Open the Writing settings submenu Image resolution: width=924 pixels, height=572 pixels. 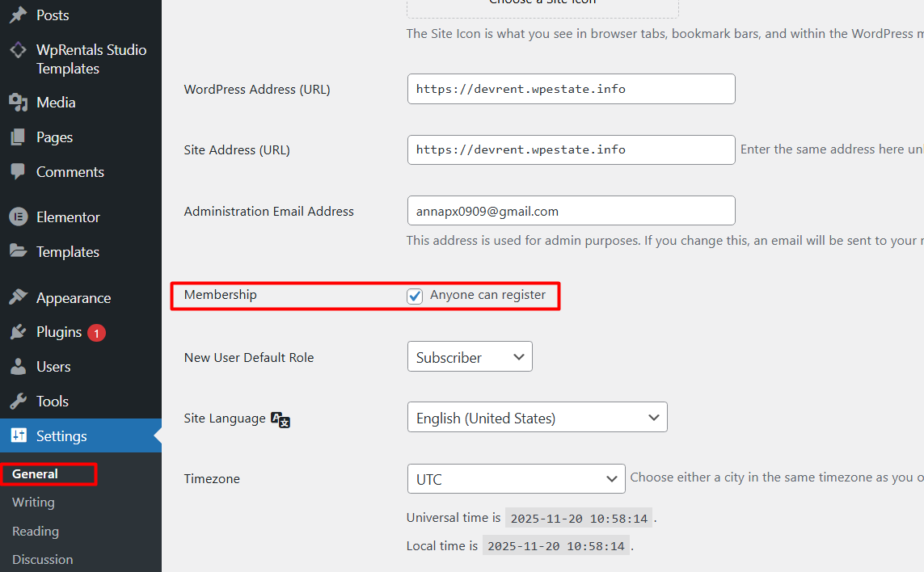pos(33,503)
